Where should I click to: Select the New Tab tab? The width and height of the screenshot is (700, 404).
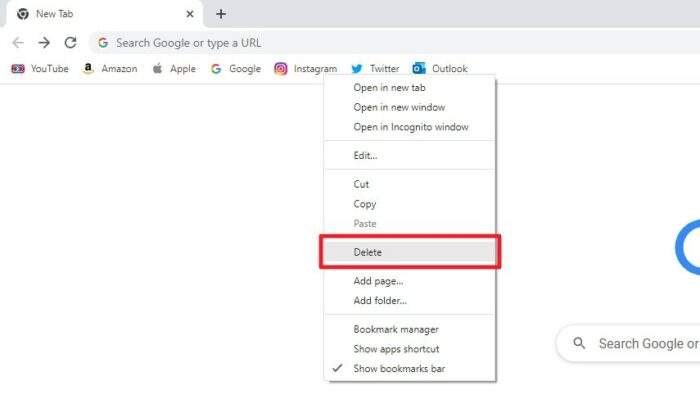coord(104,14)
